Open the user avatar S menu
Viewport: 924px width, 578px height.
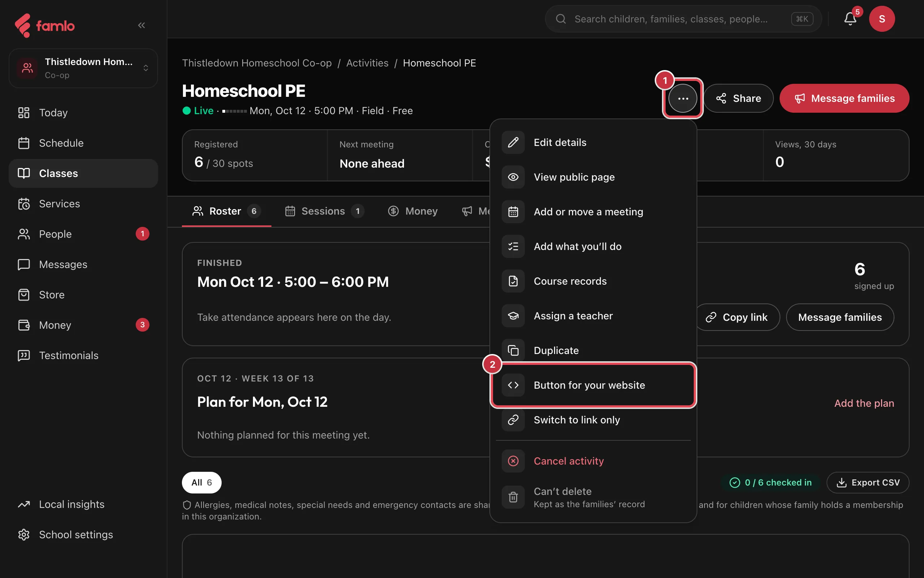[x=882, y=19]
